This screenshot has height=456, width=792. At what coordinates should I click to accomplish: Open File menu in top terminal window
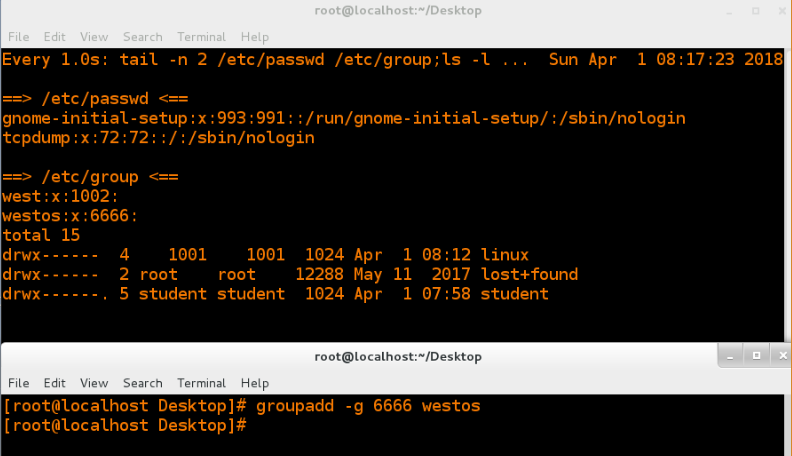[x=19, y=37]
